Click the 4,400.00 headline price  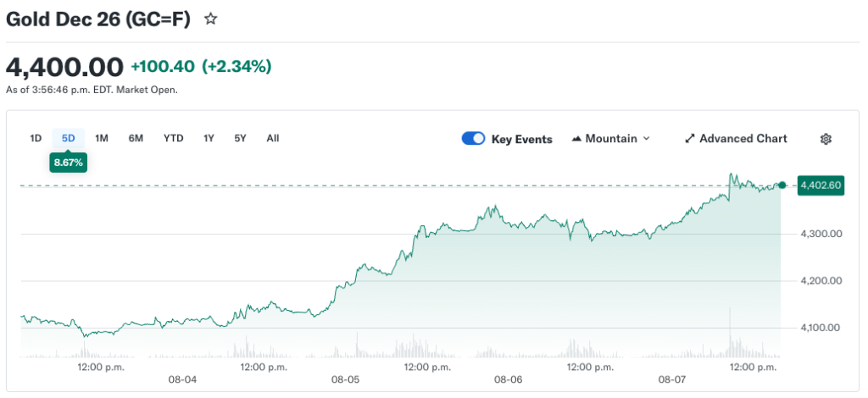pos(64,68)
